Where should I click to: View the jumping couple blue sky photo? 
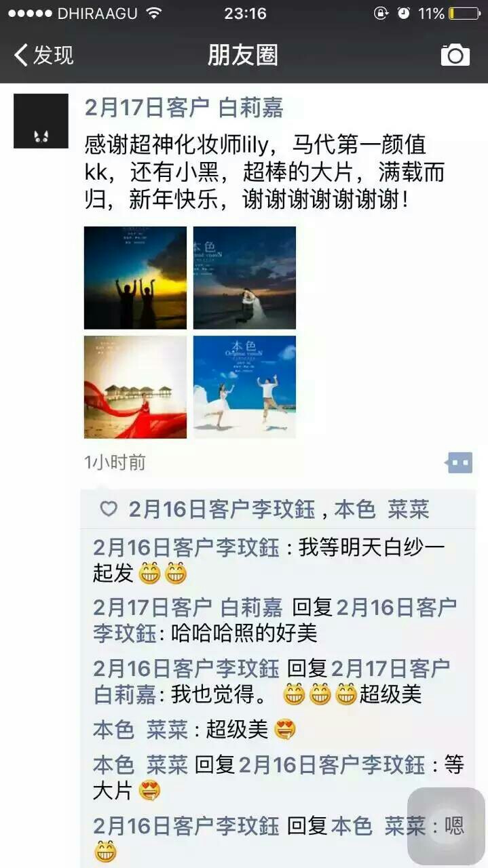[x=244, y=387]
